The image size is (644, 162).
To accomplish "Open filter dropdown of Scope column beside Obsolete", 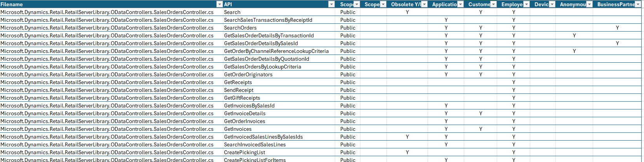I will (383, 4).
